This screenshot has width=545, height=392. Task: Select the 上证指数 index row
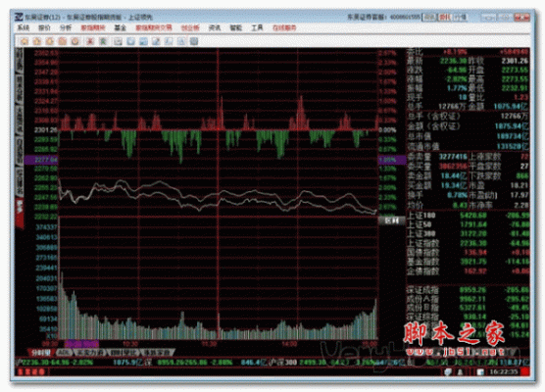tap(468, 243)
